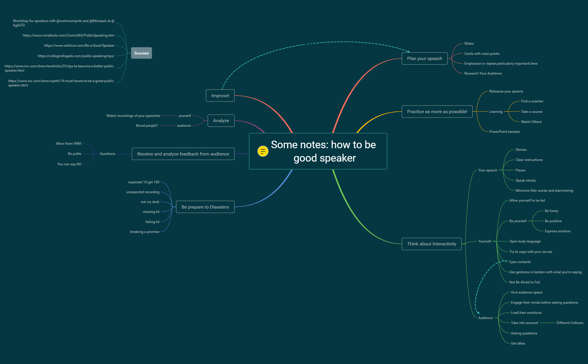Select the 'Sourses' node
588x364 pixels.
point(141,53)
